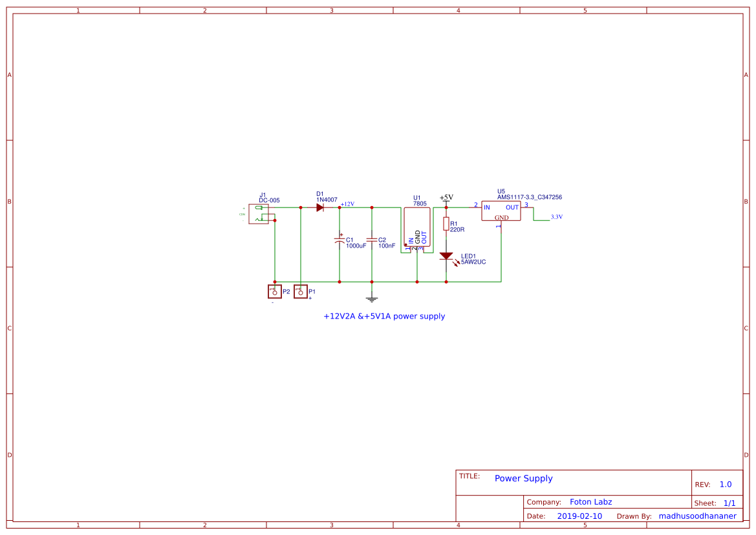The height and width of the screenshot is (535, 756).
Task: Select the P2 pin header symbol
Action: coord(274,291)
